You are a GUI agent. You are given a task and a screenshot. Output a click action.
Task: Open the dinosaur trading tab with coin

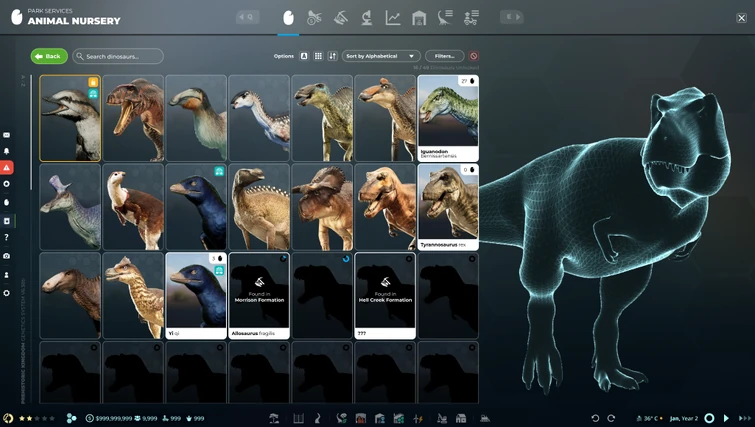[314, 18]
